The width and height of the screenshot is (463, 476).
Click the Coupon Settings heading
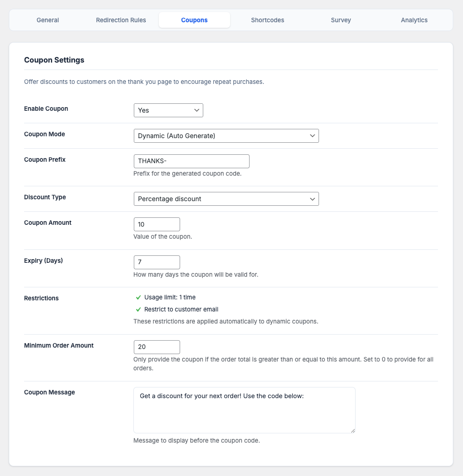pyautogui.click(x=54, y=60)
